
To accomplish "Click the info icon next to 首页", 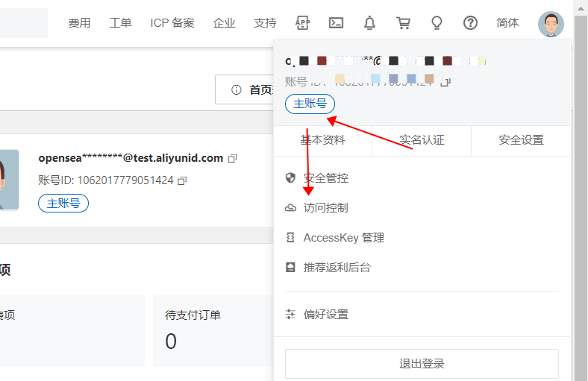I will pos(237,90).
